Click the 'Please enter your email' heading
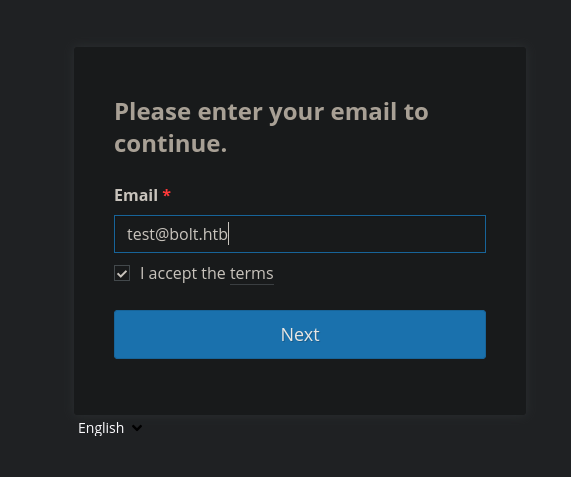 coord(271,127)
